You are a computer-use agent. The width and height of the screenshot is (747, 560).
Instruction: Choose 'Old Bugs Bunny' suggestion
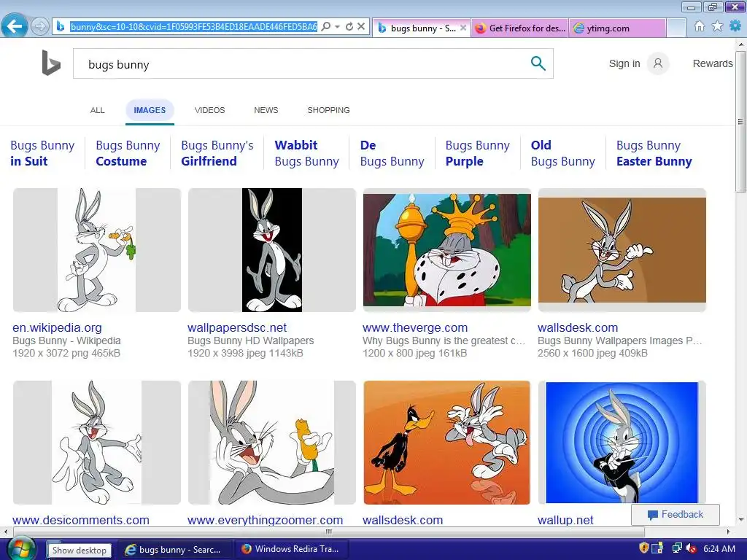click(x=563, y=153)
